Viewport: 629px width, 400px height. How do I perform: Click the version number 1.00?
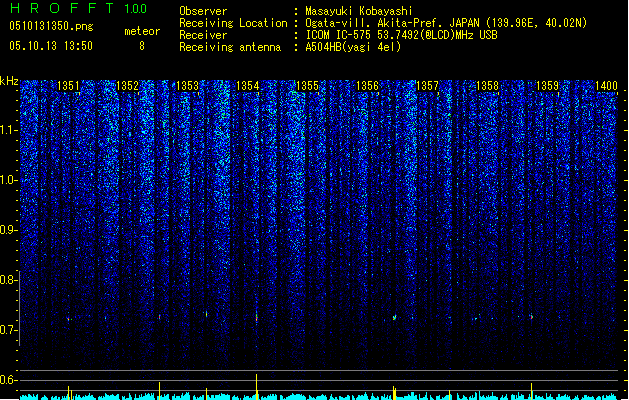point(136,8)
